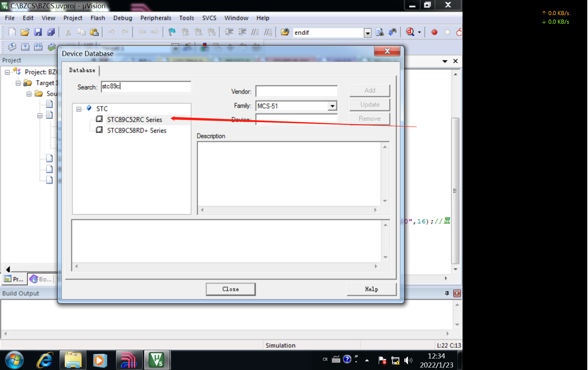
Task: Open the Flash menu
Action: [98, 18]
